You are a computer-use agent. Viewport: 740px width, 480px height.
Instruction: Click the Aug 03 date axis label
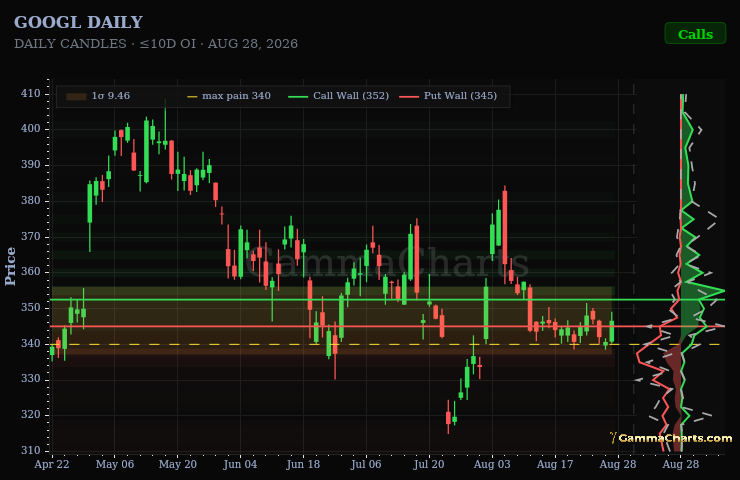pyautogui.click(x=492, y=464)
